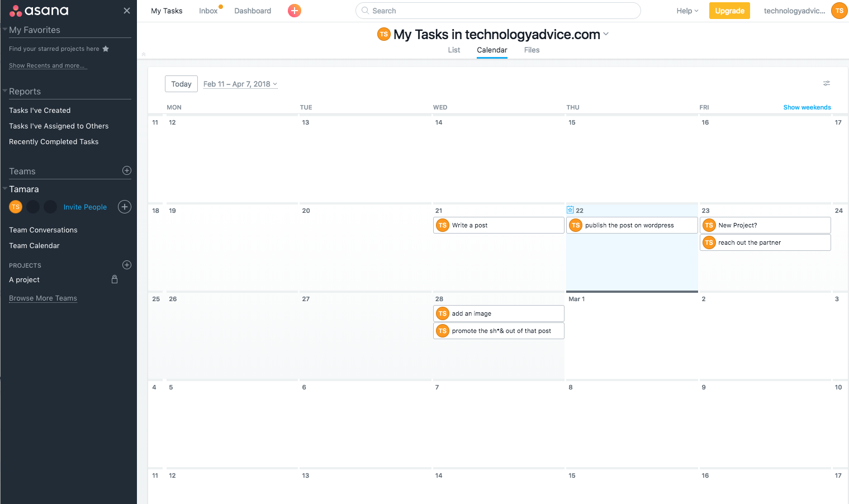Click the Upgrade button
The image size is (849, 504).
click(x=729, y=11)
